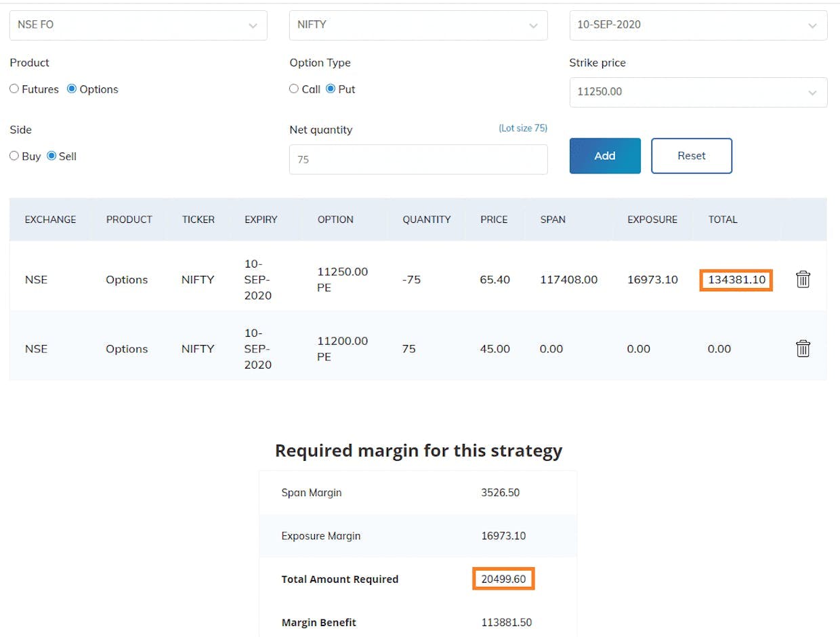Image resolution: width=840 pixels, height=637 pixels.
Task: Select the Options product radio button
Action: 72,89
